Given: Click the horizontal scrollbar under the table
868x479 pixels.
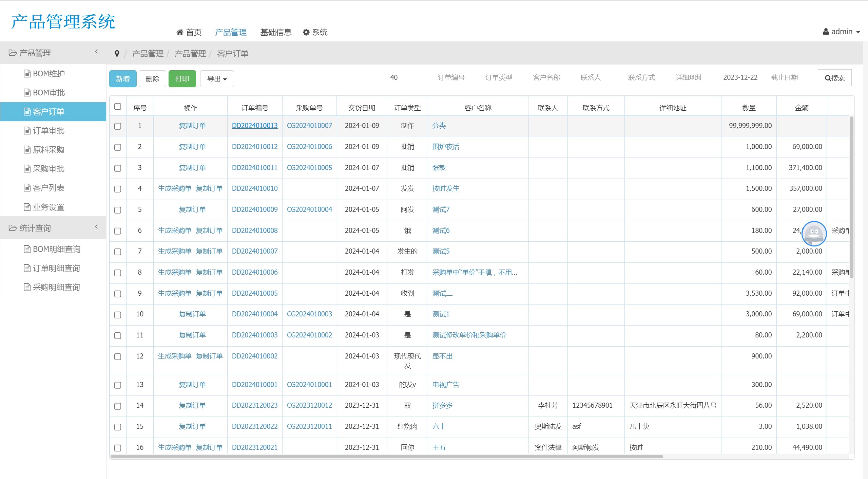Looking at the screenshot, I should [387, 457].
